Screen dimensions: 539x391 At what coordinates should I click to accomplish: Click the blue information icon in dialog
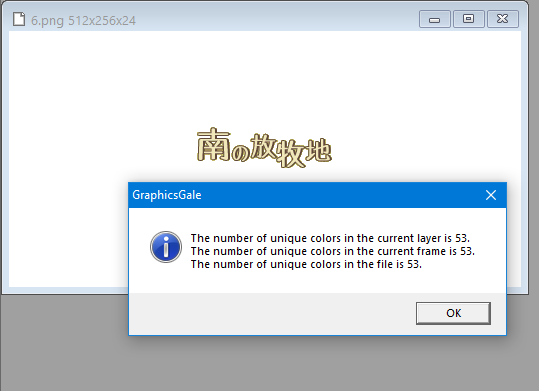tap(166, 247)
